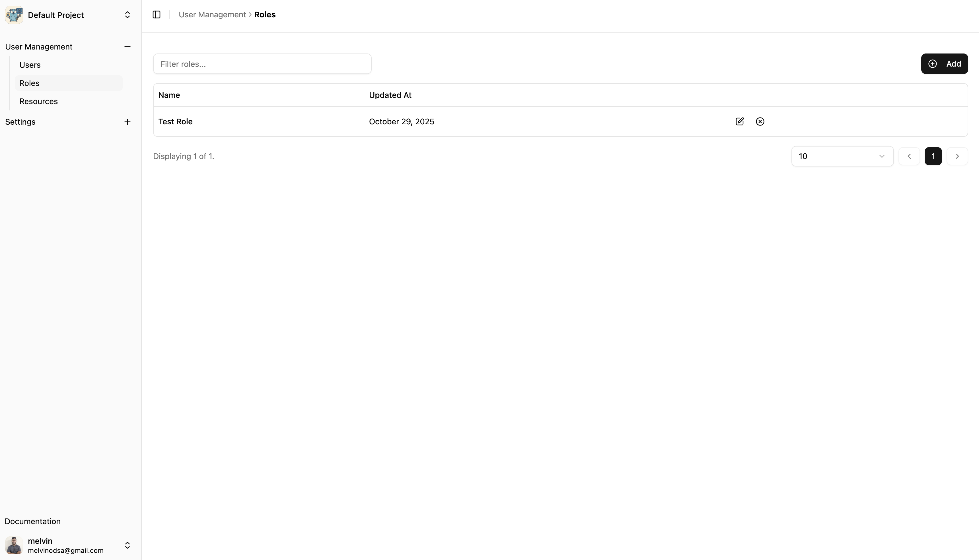Collapse the User Management section
This screenshot has width=979, height=560.
pyautogui.click(x=127, y=47)
